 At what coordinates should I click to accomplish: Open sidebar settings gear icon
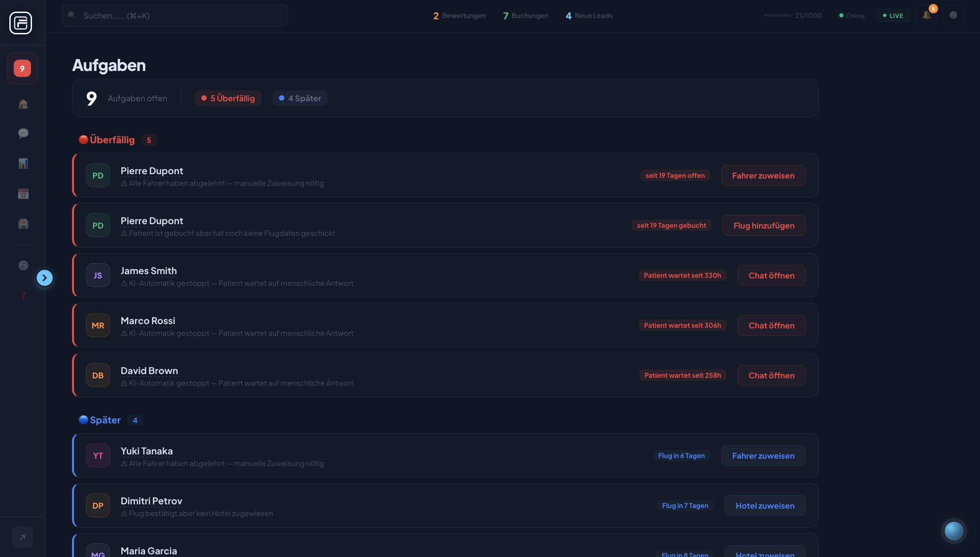[x=23, y=265]
